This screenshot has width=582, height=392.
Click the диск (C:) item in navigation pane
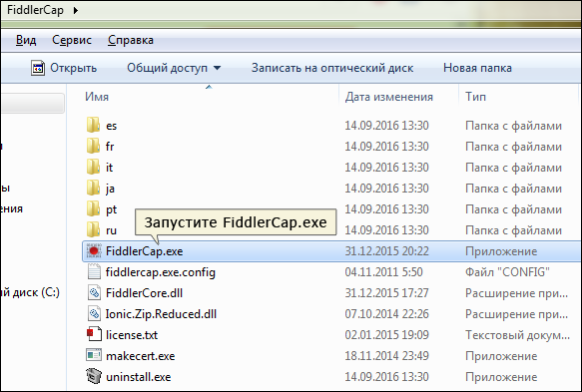pyautogui.click(x=30, y=292)
